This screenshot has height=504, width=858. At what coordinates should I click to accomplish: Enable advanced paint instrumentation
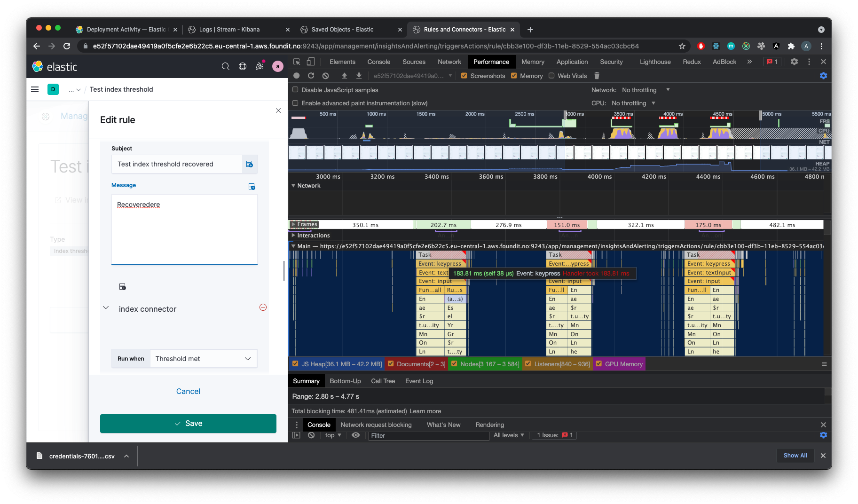[295, 103]
